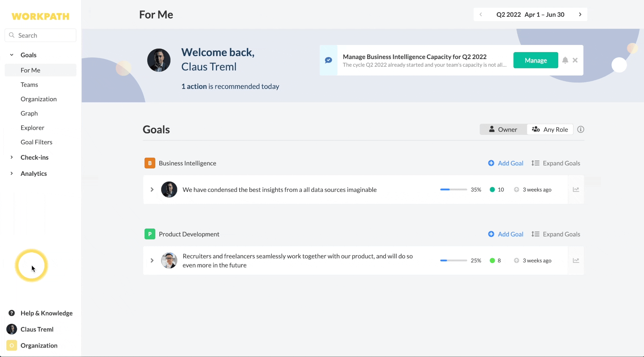The image size is (644, 357).
Task: Expand the recruiters and freelancers goal row
Action: point(152,260)
